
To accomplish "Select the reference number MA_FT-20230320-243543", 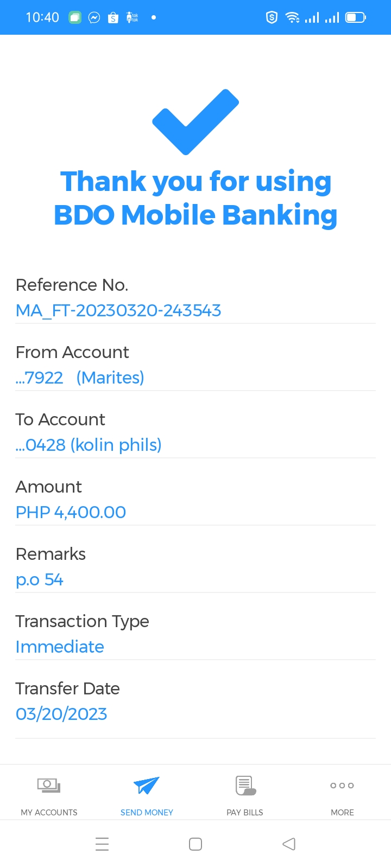I will [118, 310].
